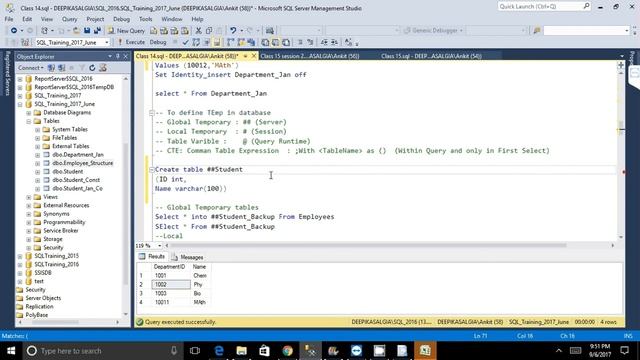Click the Debug button
The height and width of the screenshot is (360, 640).
(158, 42)
